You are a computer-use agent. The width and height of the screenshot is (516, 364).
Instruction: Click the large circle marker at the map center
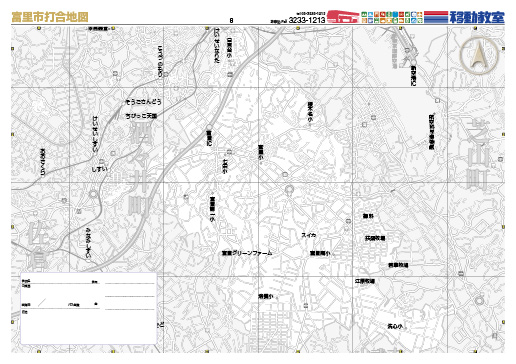(x=289, y=189)
